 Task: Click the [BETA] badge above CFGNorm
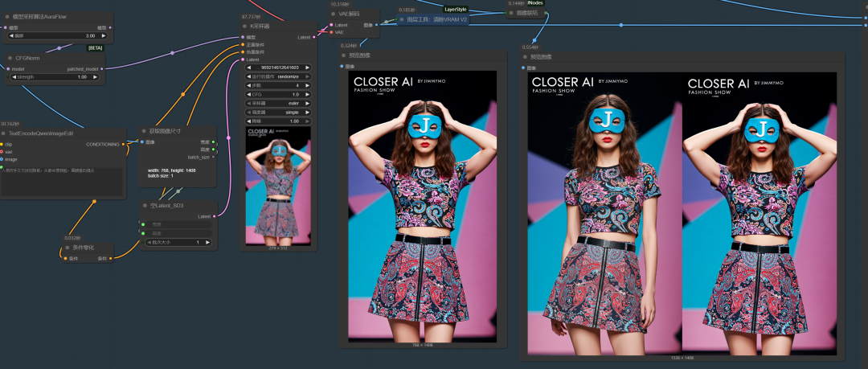click(96, 48)
